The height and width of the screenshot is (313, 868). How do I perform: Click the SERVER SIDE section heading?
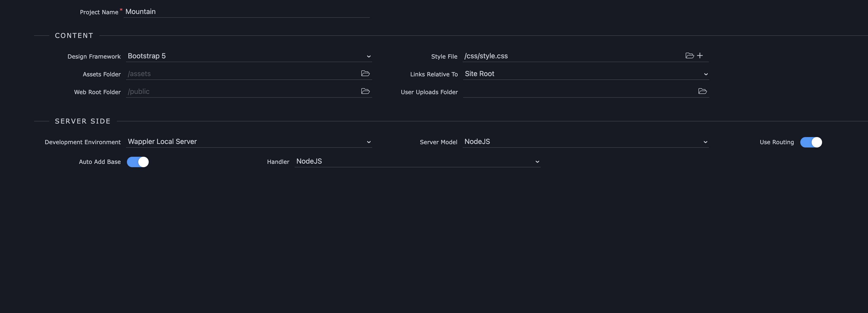coord(83,121)
